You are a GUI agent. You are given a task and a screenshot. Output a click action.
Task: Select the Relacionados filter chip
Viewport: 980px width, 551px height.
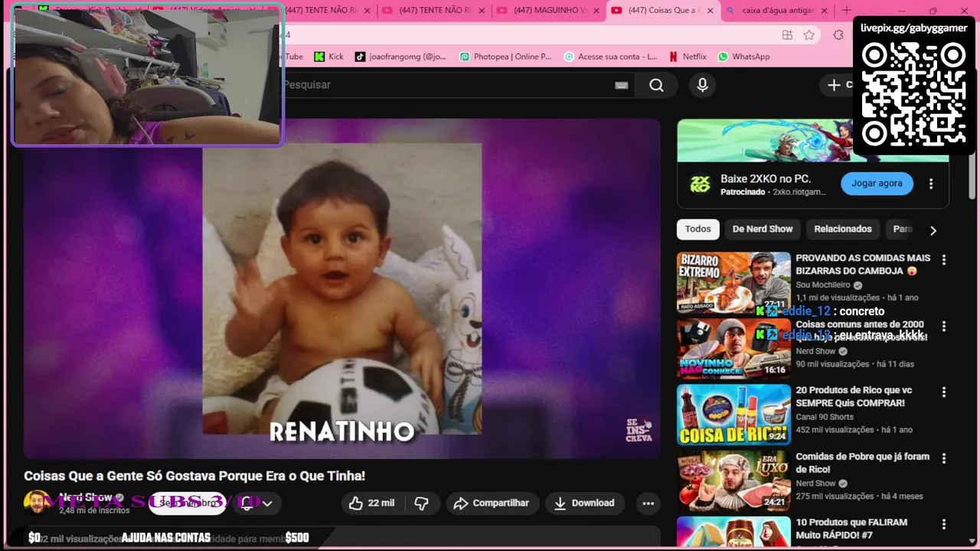pos(843,229)
